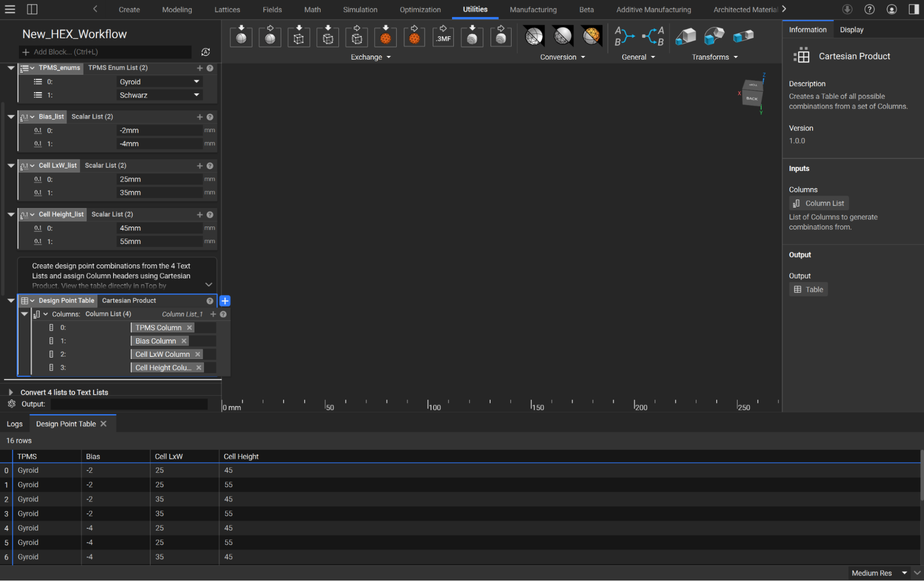Open the Gyroid enum dropdown
The width and height of the screenshot is (924, 581).
click(x=159, y=82)
